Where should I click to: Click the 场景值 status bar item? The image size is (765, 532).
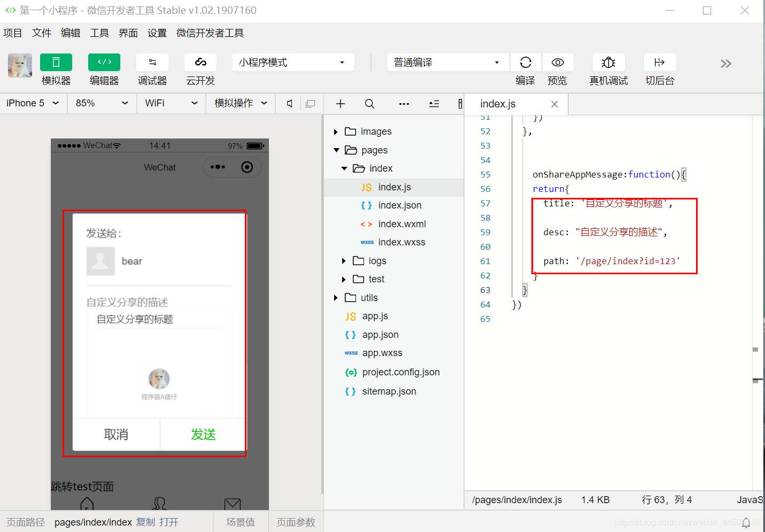241,522
